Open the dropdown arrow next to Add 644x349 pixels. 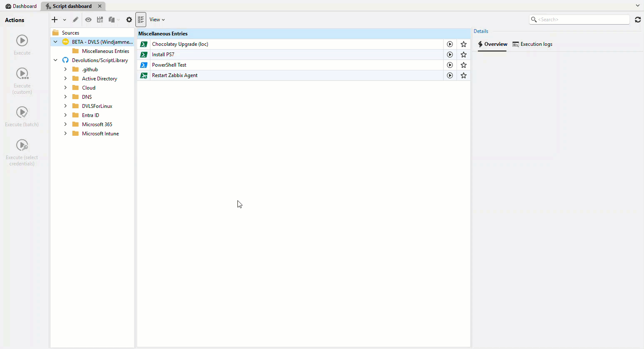[65, 20]
